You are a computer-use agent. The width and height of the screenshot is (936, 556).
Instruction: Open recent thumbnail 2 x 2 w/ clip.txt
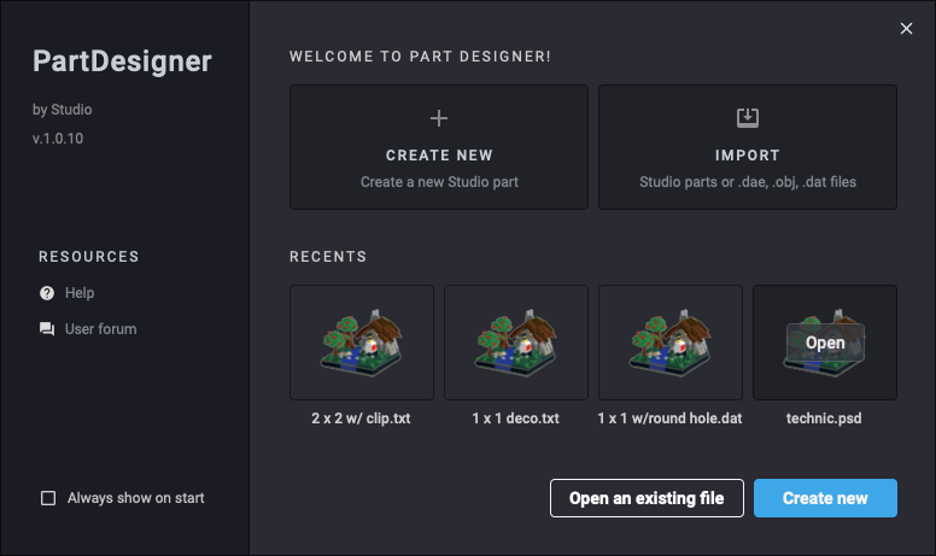click(x=362, y=342)
